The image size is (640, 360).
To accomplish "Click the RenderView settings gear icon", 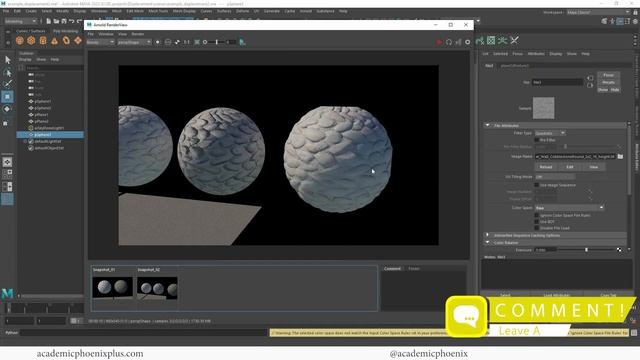I will coord(468,42).
